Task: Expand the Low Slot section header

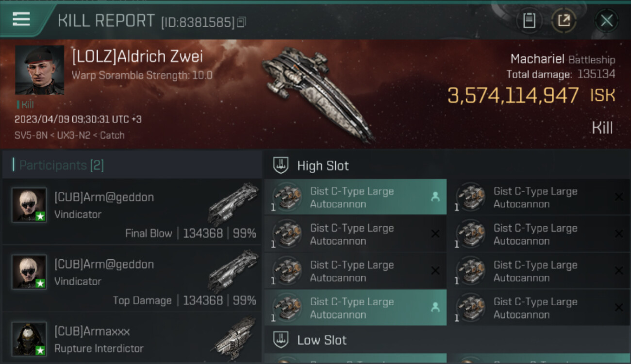Action: tap(322, 340)
